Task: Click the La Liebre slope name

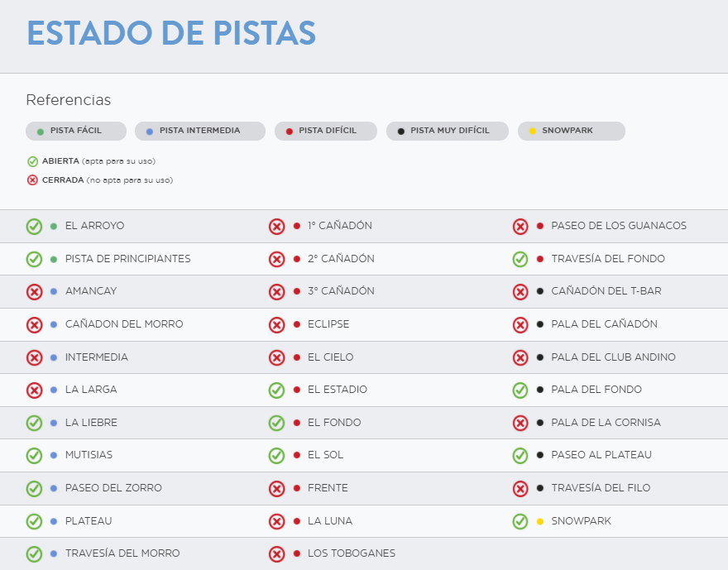Action: 91,423
